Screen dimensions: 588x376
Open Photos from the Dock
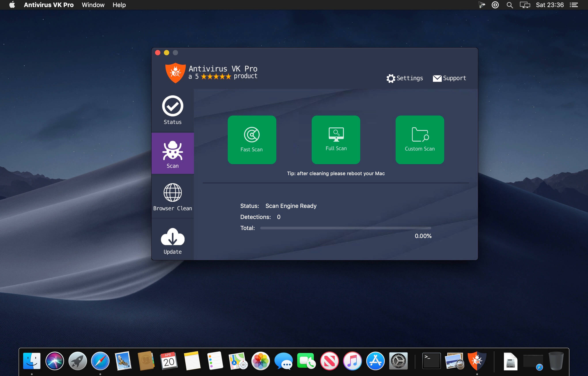click(261, 361)
